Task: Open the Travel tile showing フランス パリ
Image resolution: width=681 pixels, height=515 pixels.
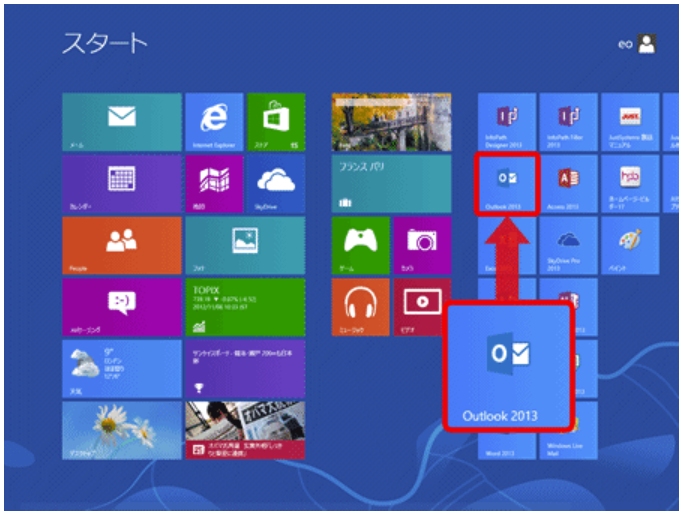Action: (x=391, y=184)
